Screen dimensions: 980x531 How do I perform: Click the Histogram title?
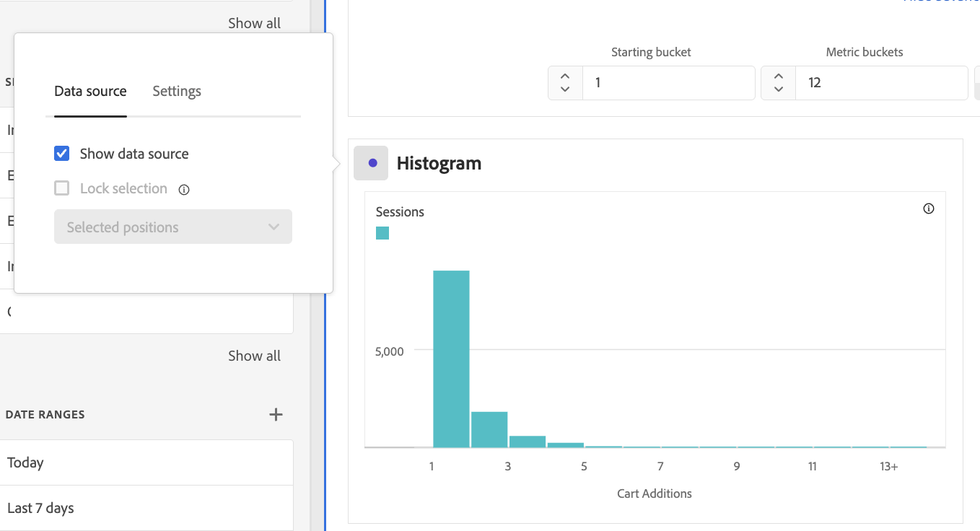439,164
